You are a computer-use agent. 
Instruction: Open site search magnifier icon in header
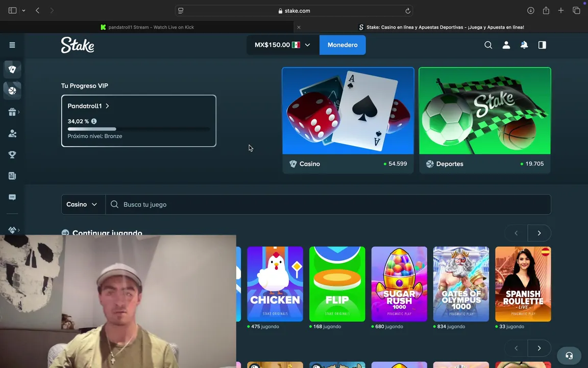click(x=488, y=45)
